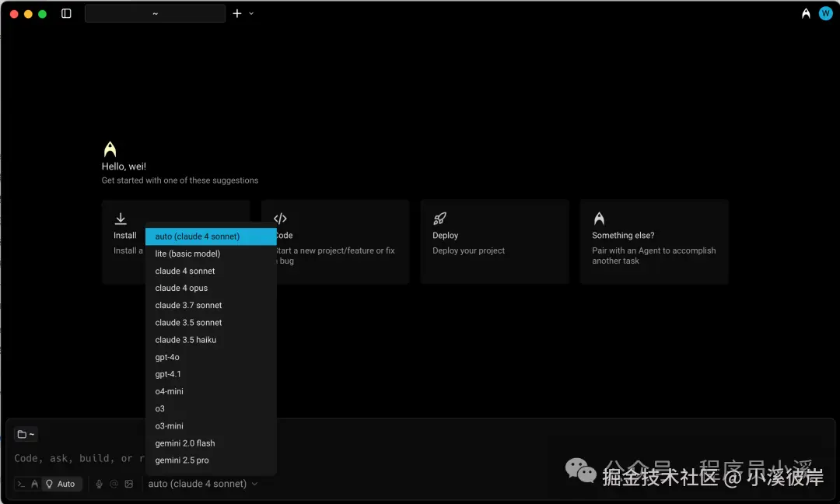This screenshot has width=840, height=504.
Task: Attach an image with picture icon
Action: point(128,484)
